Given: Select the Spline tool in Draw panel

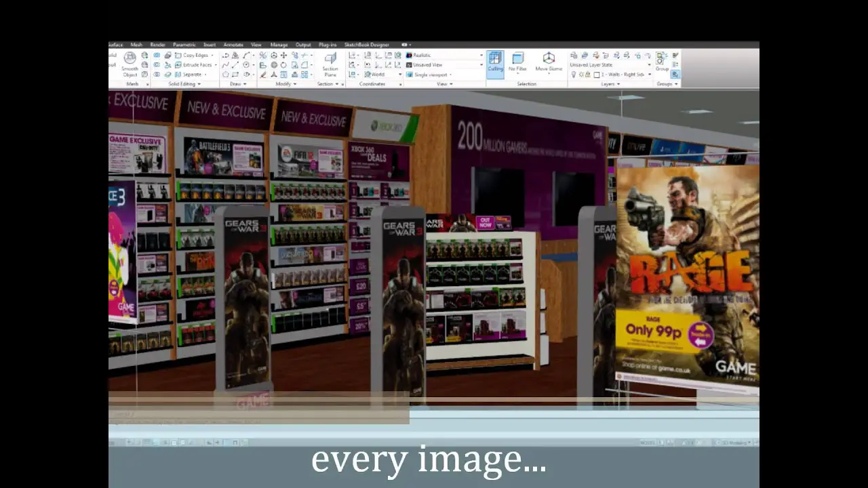Looking at the screenshot, I should 226,64.
